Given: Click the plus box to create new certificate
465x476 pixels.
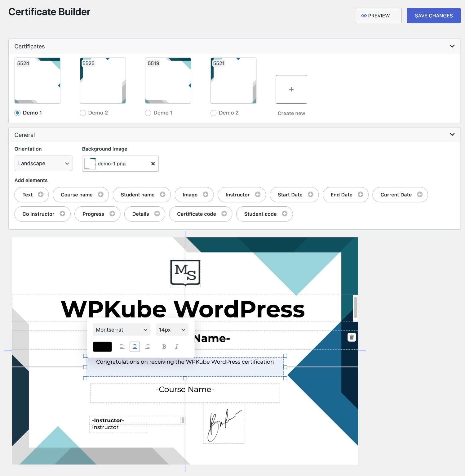Looking at the screenshot, I should click(291, 89).
